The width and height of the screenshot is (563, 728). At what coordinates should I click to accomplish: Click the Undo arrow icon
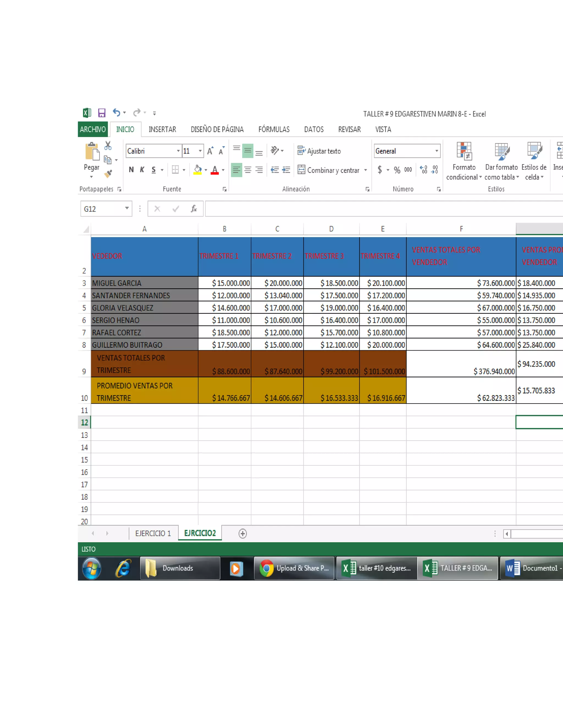(116, 113)
